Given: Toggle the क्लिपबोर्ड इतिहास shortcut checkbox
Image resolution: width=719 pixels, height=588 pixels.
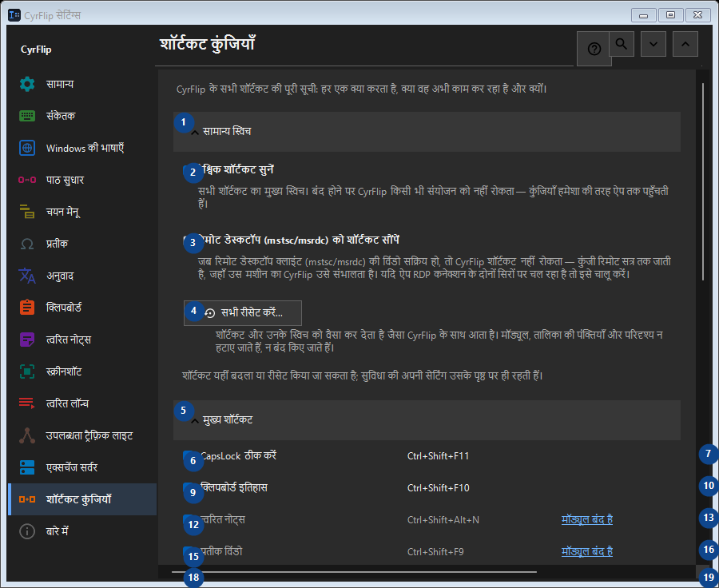Looking at the screenshot, I should pos(189,488).
